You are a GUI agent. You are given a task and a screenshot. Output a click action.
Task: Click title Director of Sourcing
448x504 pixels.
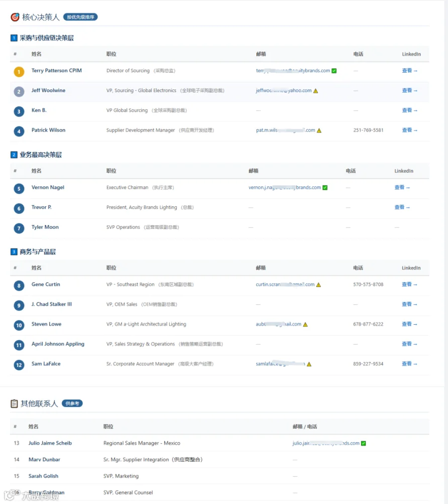click(x=128, y=71)
